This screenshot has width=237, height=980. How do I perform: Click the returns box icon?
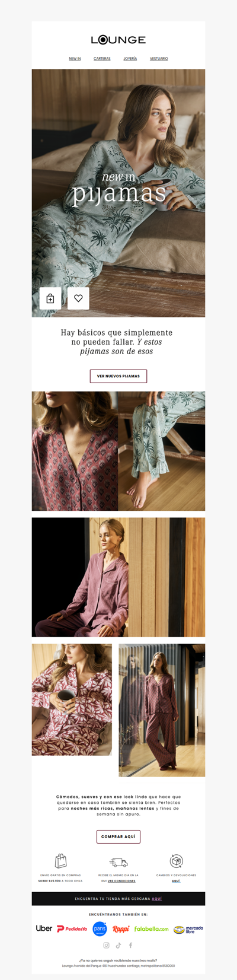pos(176,861)
